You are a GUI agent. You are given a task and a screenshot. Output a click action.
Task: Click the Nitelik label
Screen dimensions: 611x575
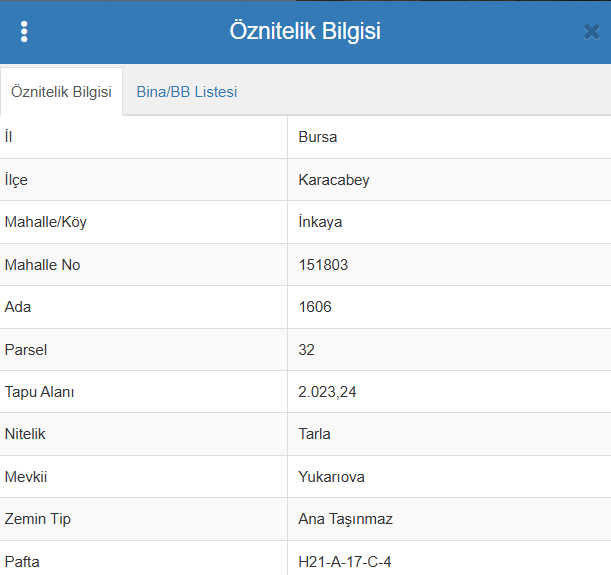(25, 434)
